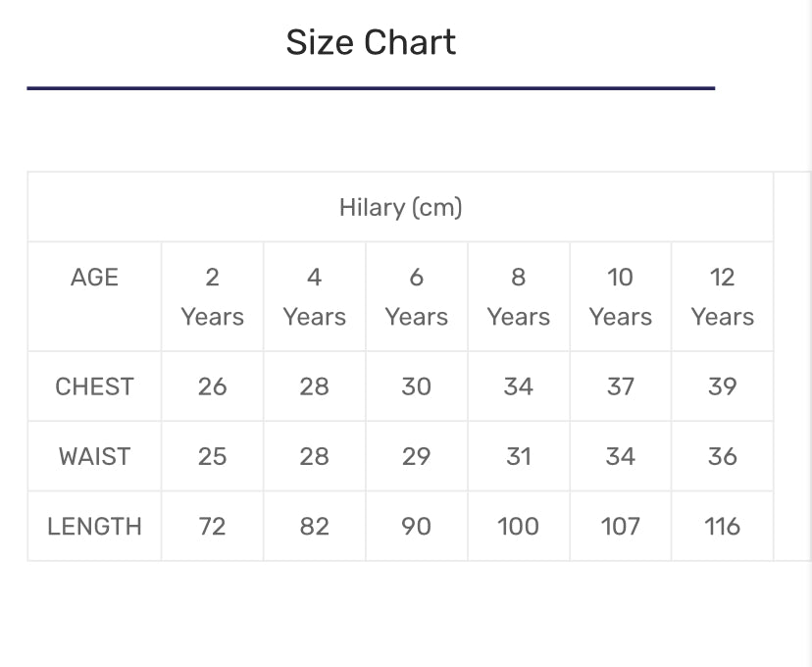This screenshot has height=667, width=812.
Task: Click the CHEST row label
Action: click(94, 386)
